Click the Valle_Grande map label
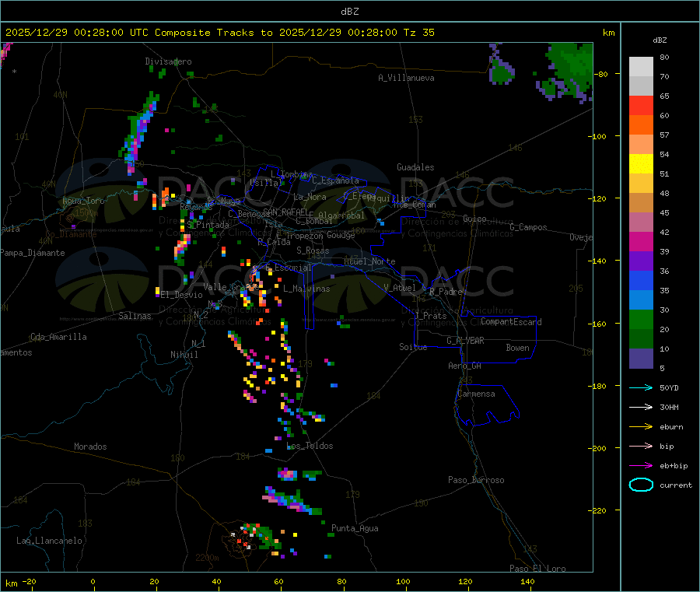This screenshot has height=592, width=700. pos(231,286)
